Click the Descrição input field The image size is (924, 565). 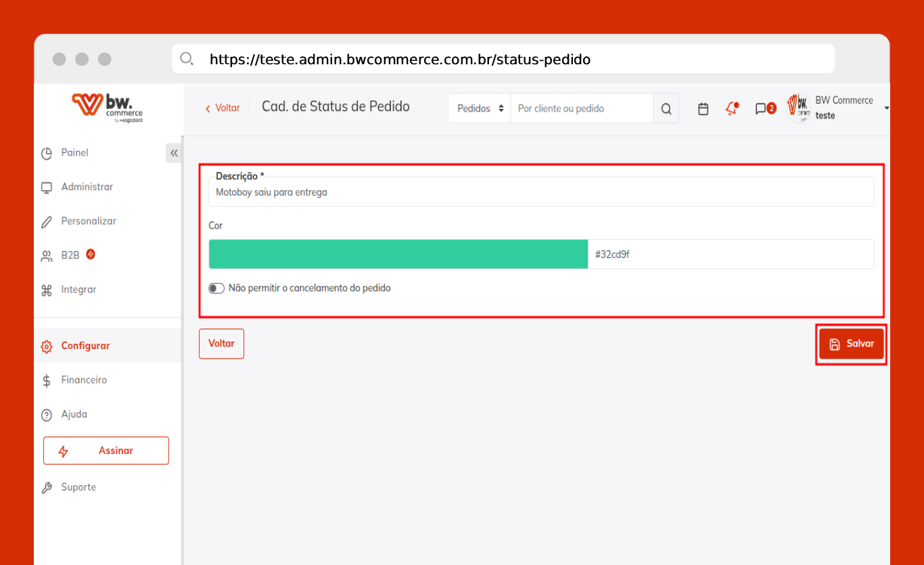(x=540, y=192)
